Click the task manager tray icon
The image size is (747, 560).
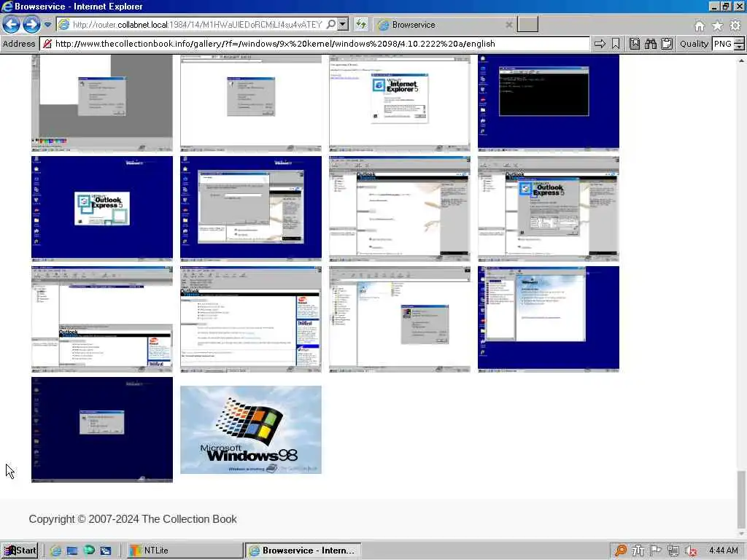point(638,551)
